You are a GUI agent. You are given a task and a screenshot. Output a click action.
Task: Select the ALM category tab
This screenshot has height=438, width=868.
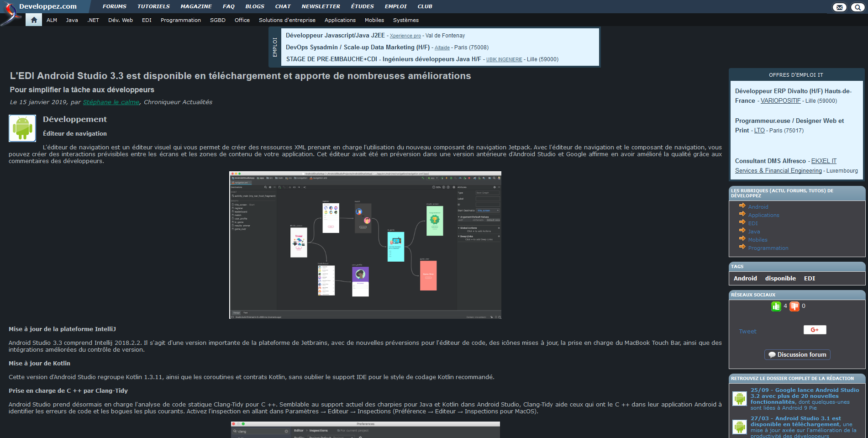point(52,20)
